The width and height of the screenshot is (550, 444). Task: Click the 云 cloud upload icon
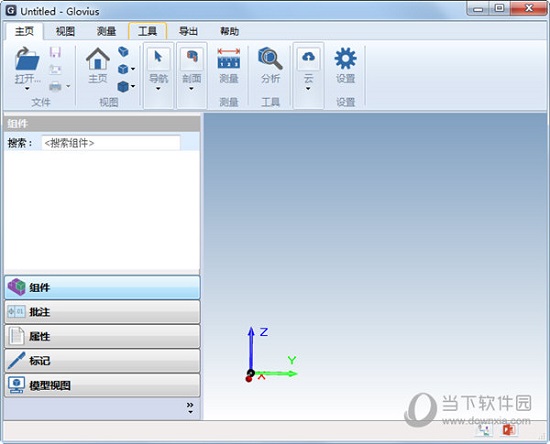click(x=308, y=56)
